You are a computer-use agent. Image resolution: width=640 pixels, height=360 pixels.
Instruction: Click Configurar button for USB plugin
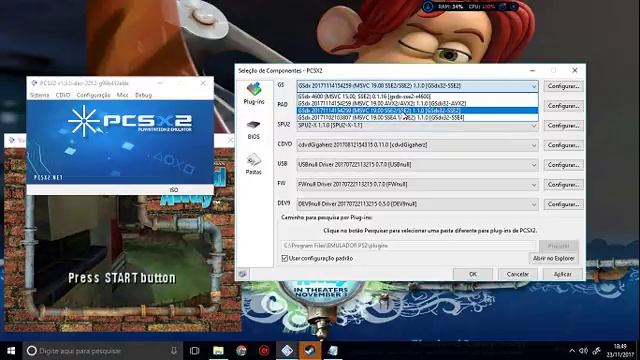563,165
